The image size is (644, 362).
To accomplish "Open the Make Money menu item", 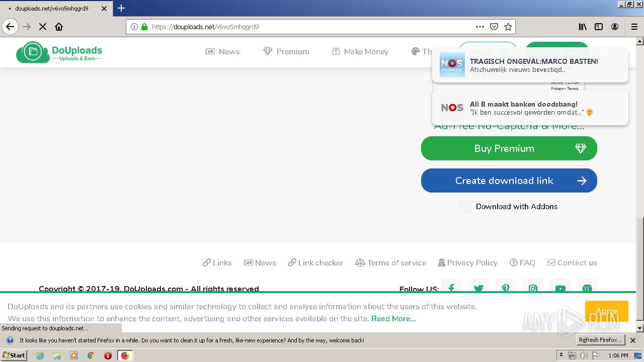I will coord(360,51).
